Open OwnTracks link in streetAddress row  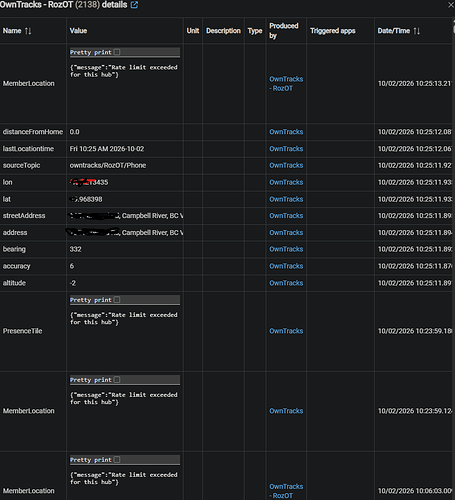pyautogui.click(x=286, y=216)
